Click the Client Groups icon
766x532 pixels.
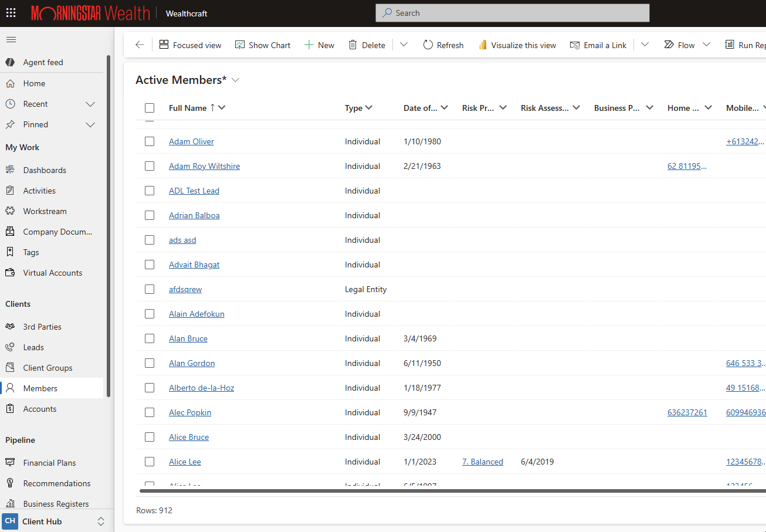[10, 368]
